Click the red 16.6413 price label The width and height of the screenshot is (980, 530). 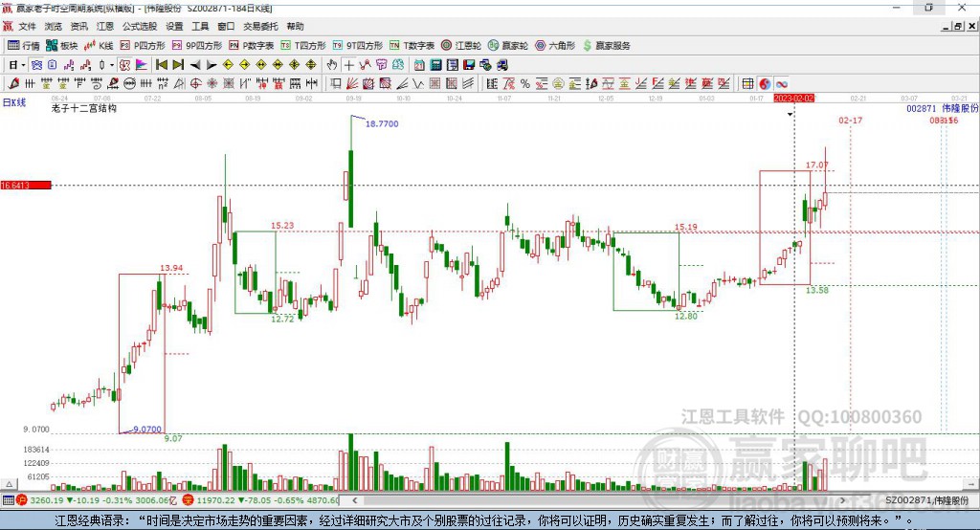click(x=26, y=185)
